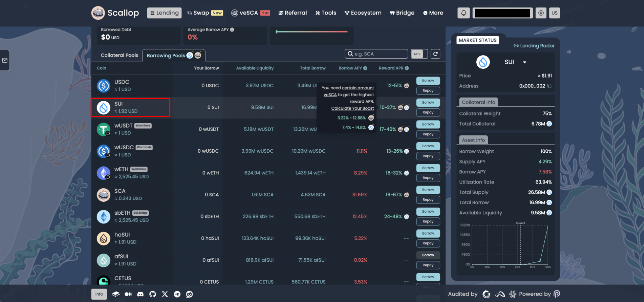
Task: Expand the SUI market selector dropdown
Action: click(525, 62)
